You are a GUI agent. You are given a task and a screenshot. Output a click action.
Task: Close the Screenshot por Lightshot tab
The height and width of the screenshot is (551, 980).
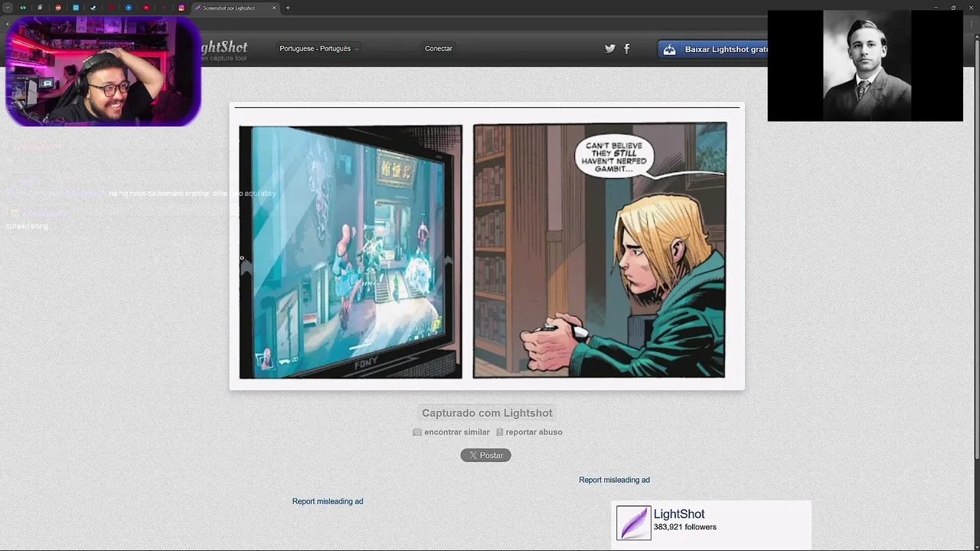[x=274, y=8]
